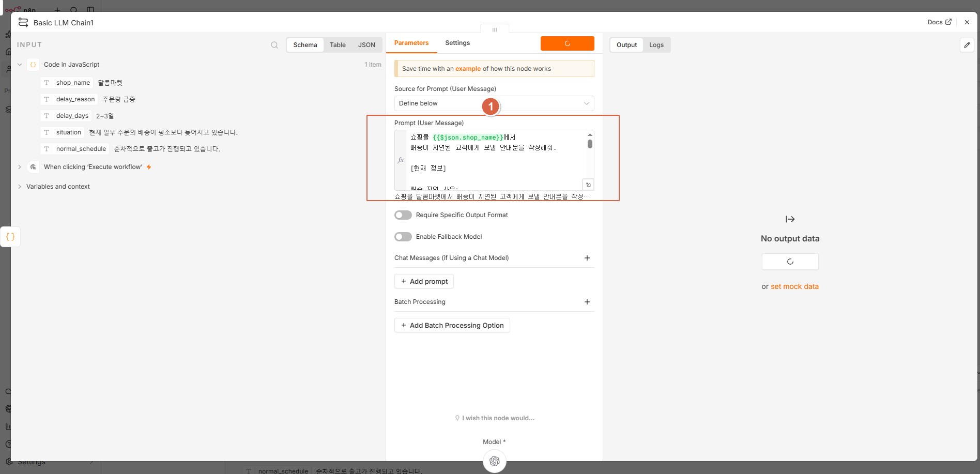Click 'I wish this node would...' link

pyautogui.click(x=495, y=418)
